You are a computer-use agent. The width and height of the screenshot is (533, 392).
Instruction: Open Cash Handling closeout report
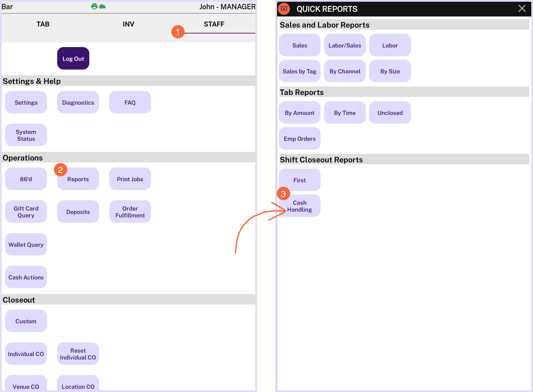tap(299, 206)
